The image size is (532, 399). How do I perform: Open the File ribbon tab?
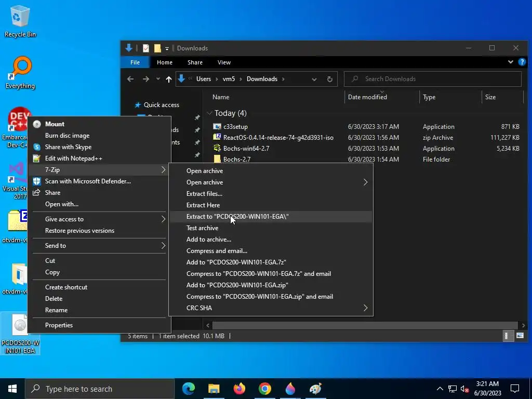(x=135, y=62)
